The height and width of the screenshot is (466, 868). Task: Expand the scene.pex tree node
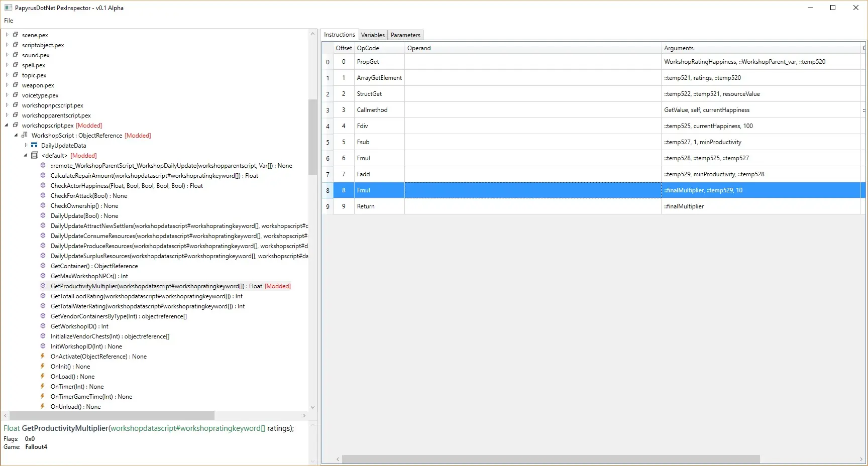(7, 35)
